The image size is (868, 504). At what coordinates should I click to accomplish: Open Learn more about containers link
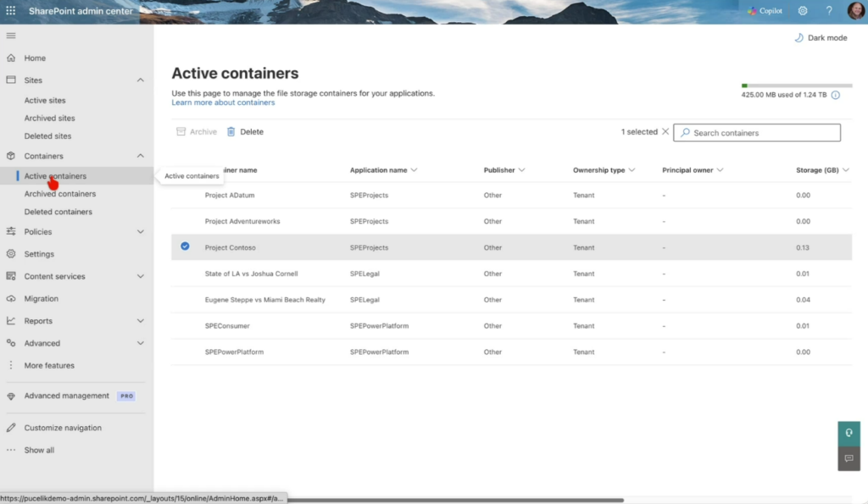coord(223,102)
